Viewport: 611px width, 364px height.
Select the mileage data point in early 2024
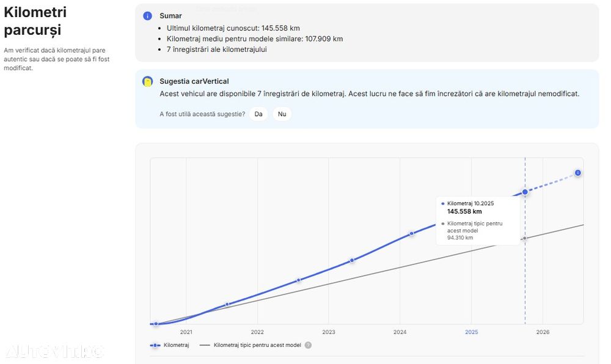(x=411, y=233)
